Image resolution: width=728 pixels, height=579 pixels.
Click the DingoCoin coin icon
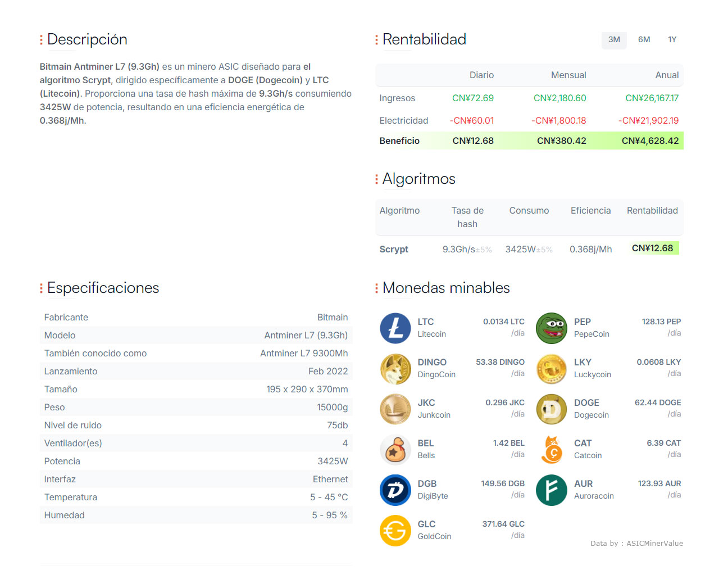pos(395,369)
